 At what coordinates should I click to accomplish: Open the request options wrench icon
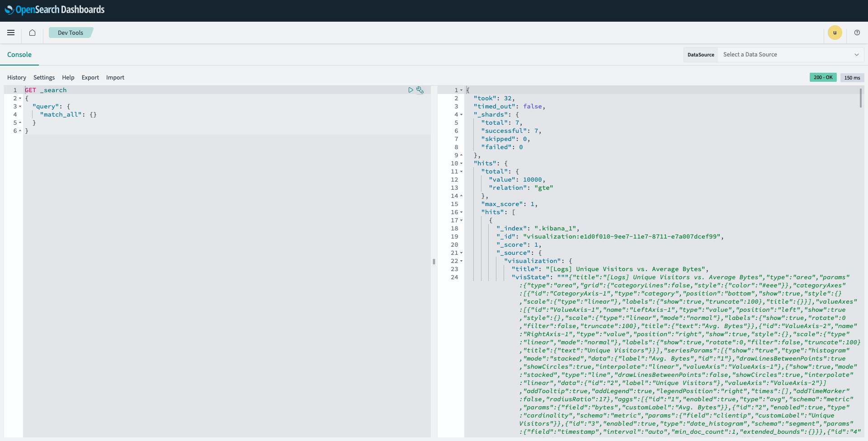click(x=421, y=90)
